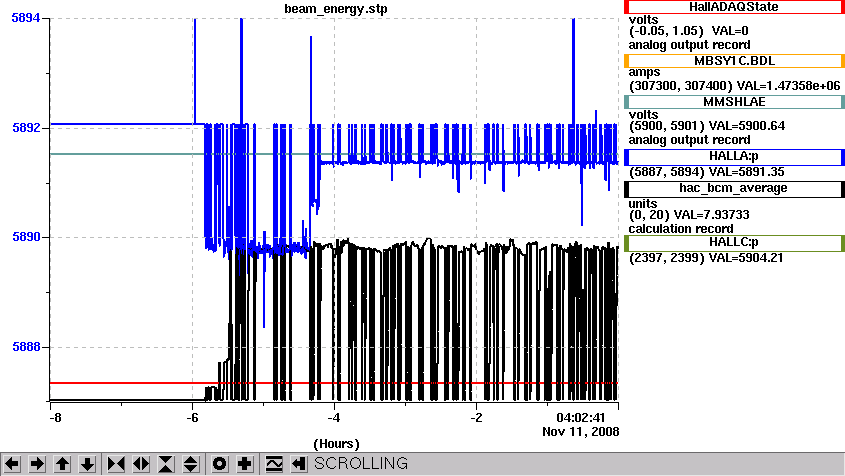Click the (Hours) axis unit label
Screen dimensions: 845x476
point(336,444)
